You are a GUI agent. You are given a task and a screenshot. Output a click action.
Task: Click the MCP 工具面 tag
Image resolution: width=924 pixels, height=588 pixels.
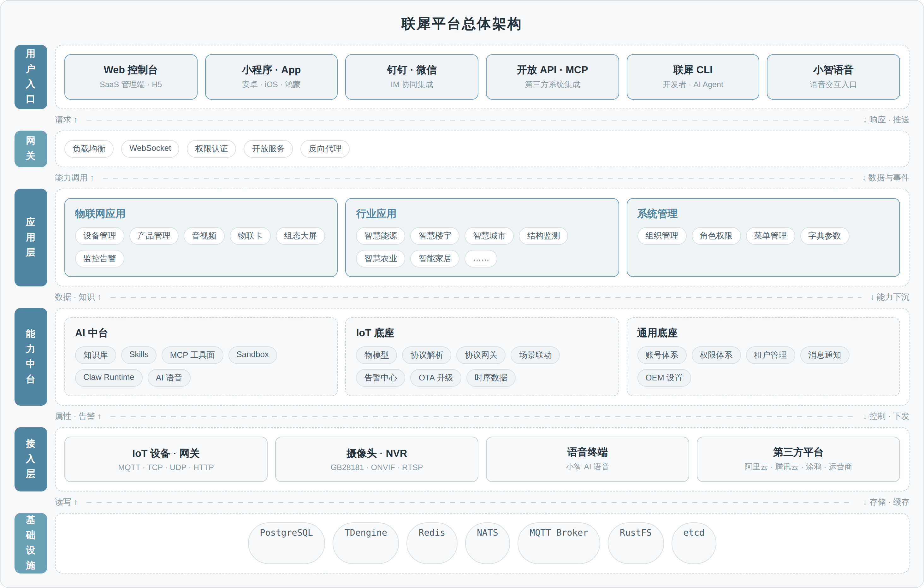coord(192,355)
